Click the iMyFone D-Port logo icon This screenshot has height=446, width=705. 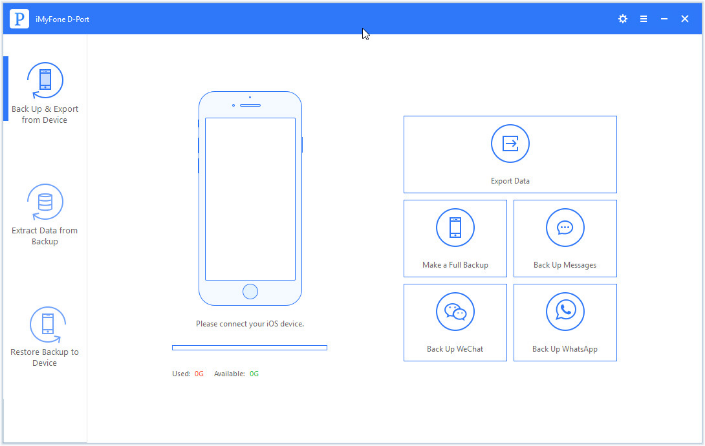point(19,19)
